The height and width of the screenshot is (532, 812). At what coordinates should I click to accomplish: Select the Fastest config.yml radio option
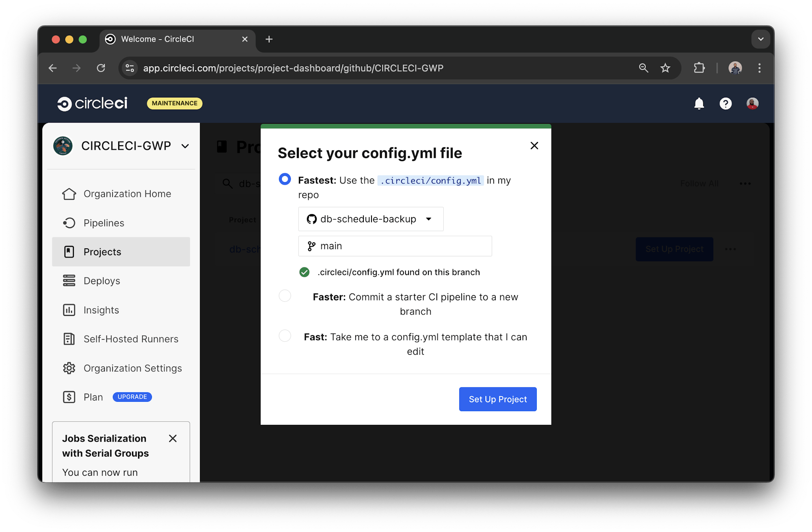(x=285, y=179)
